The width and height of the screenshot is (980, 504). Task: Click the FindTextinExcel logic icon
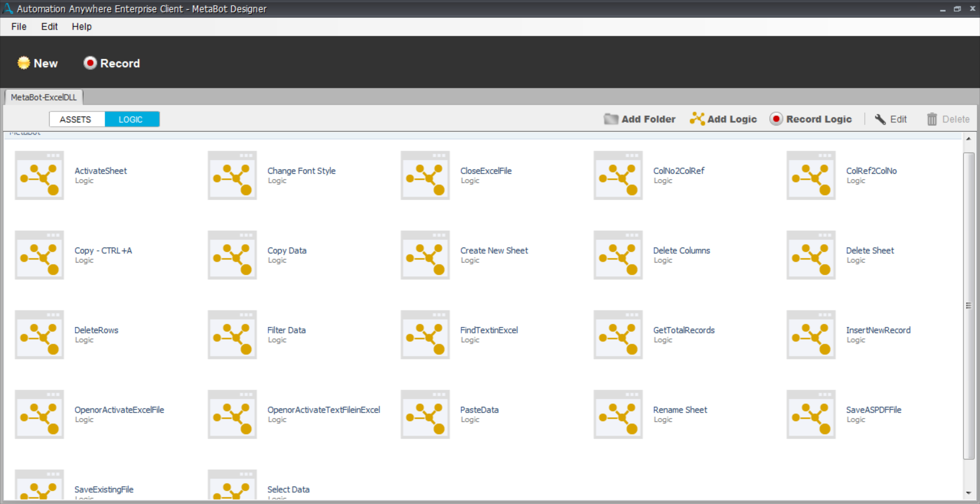tap(425, 334)
